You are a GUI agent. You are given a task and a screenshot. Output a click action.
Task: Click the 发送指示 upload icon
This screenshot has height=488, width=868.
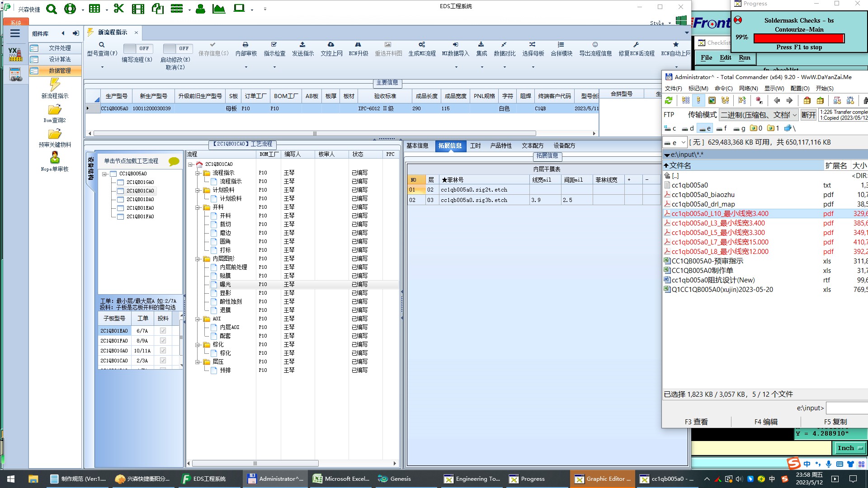pyautogui.click(x=302, y=45)
